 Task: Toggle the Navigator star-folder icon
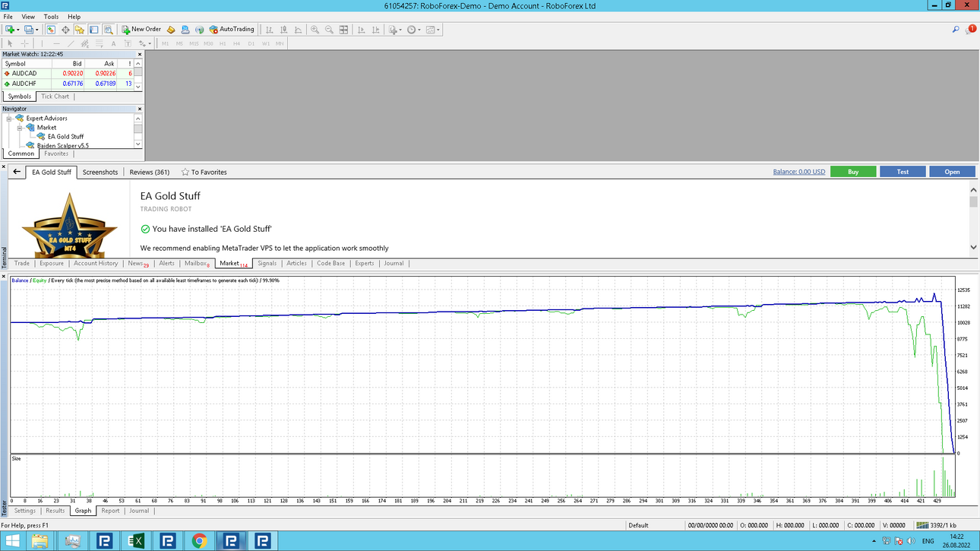pos(80,30)
